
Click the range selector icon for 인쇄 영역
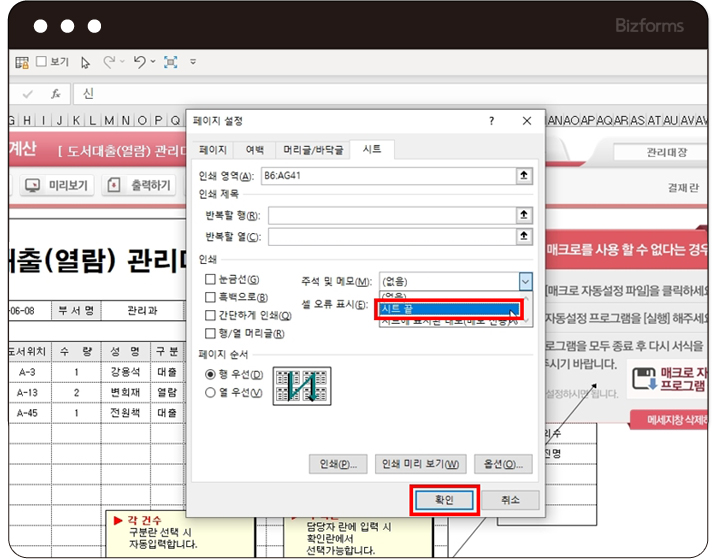523,176
